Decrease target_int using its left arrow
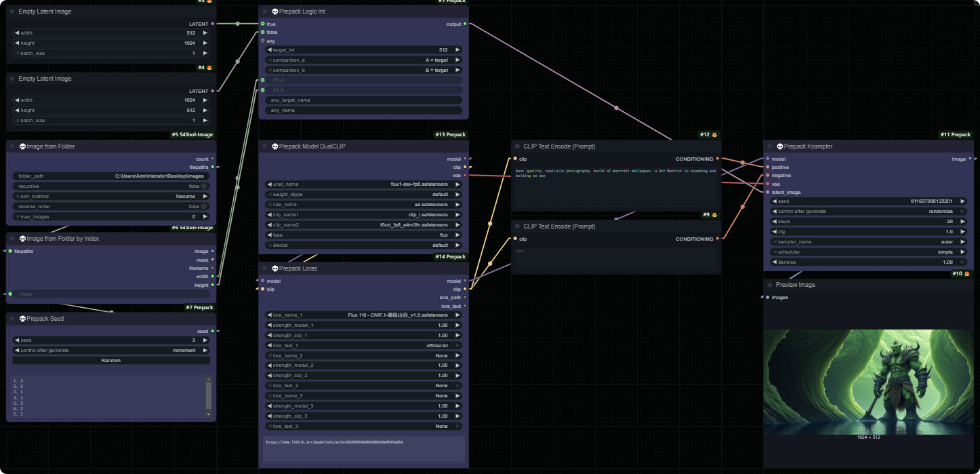 (x=269, y=50)
